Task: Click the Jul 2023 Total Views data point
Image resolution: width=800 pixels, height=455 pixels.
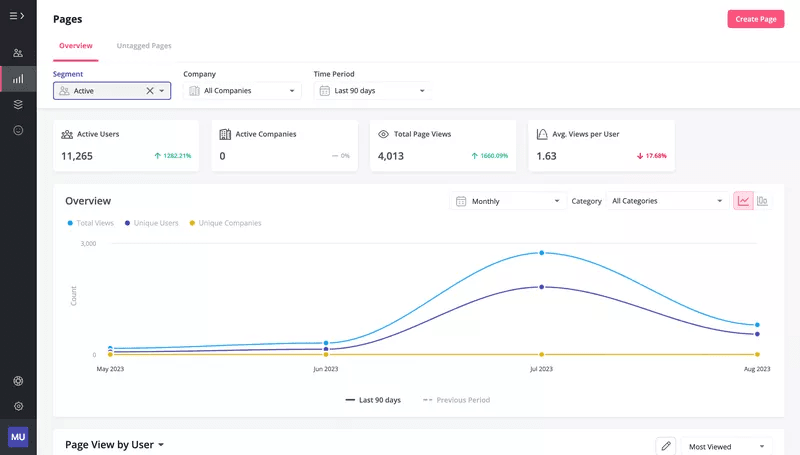Action: click(541, 253)
